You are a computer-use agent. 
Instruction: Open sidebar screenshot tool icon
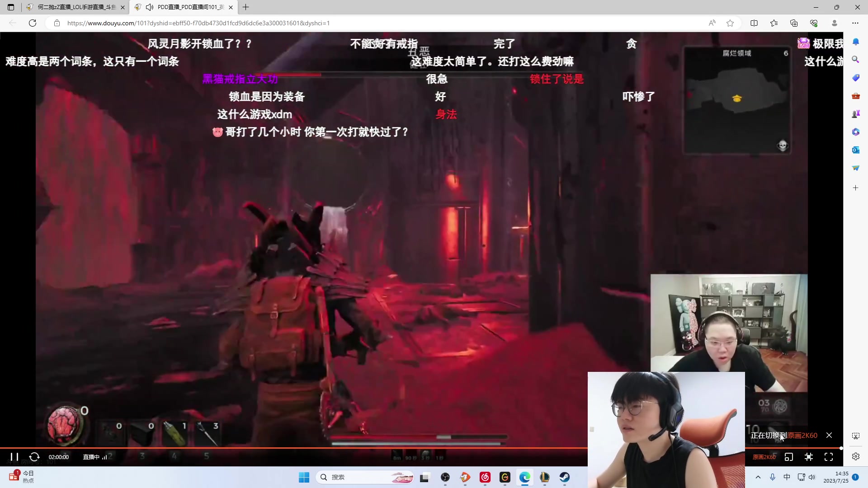coord(856,436)
